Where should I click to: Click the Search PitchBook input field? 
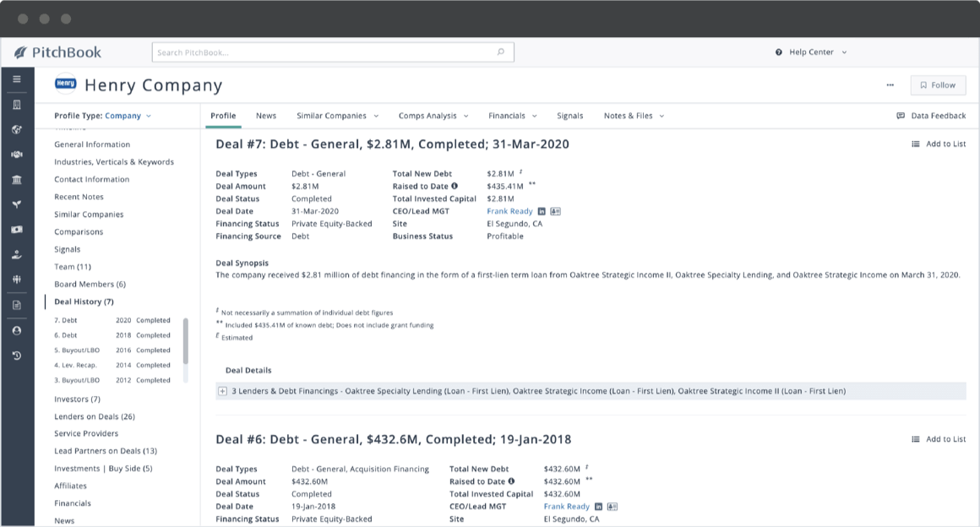[333, 52]
